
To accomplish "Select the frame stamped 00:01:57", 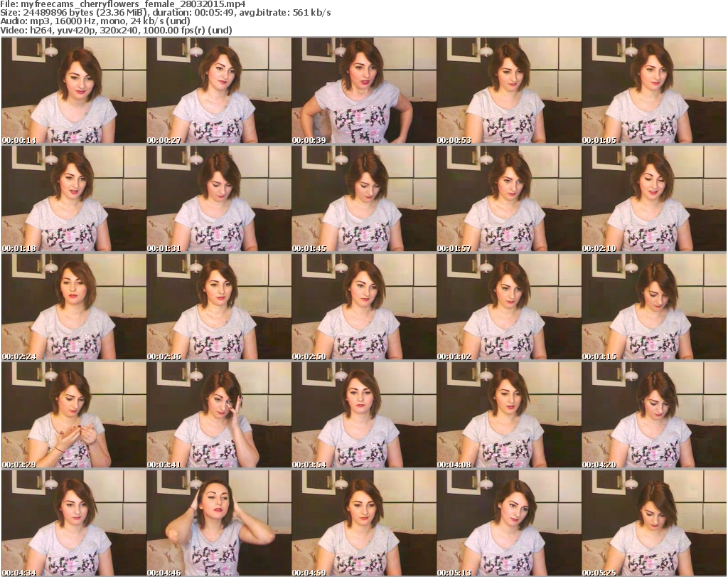I will 509,198.
